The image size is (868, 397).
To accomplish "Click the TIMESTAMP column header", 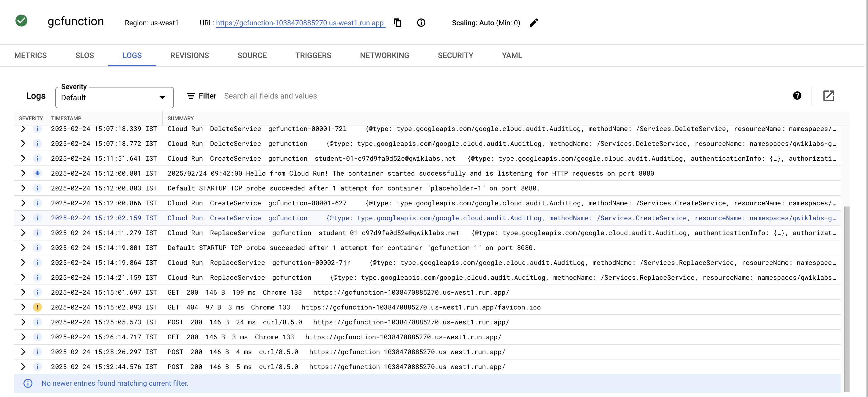I will pyautogui.click(x=66, y=118).
